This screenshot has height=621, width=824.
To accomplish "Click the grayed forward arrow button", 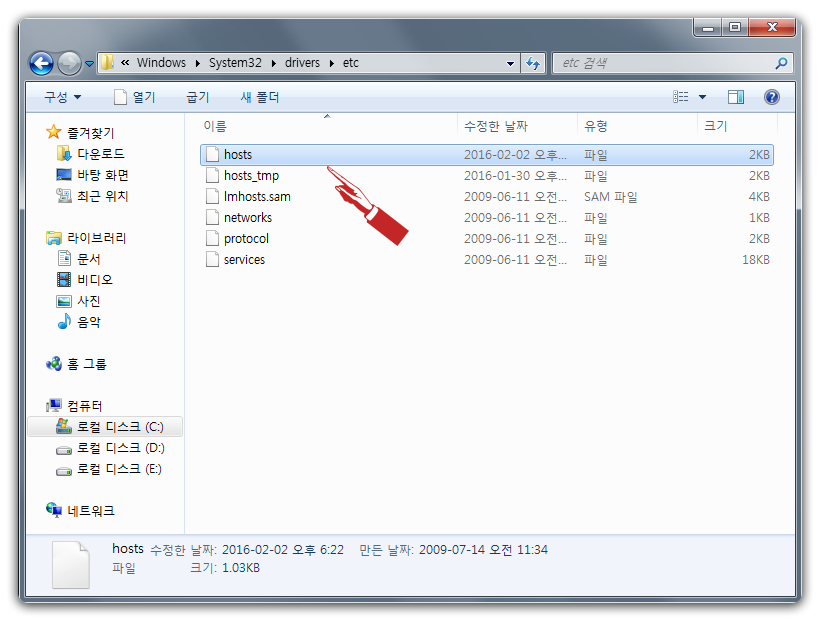I will 69,64.
